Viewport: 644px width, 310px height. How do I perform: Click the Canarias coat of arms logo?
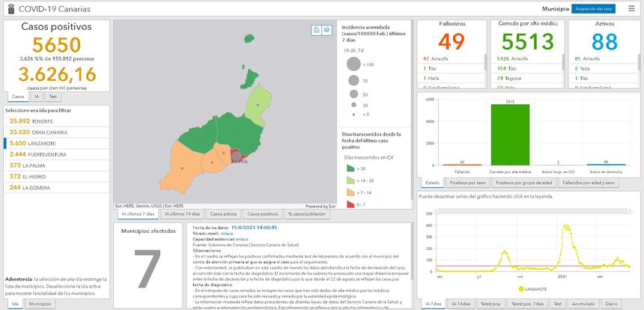coord(9,9)
